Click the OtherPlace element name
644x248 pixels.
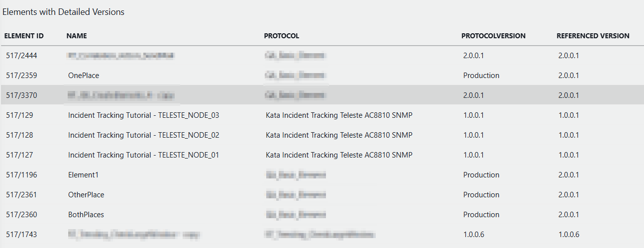click(86, 195)
